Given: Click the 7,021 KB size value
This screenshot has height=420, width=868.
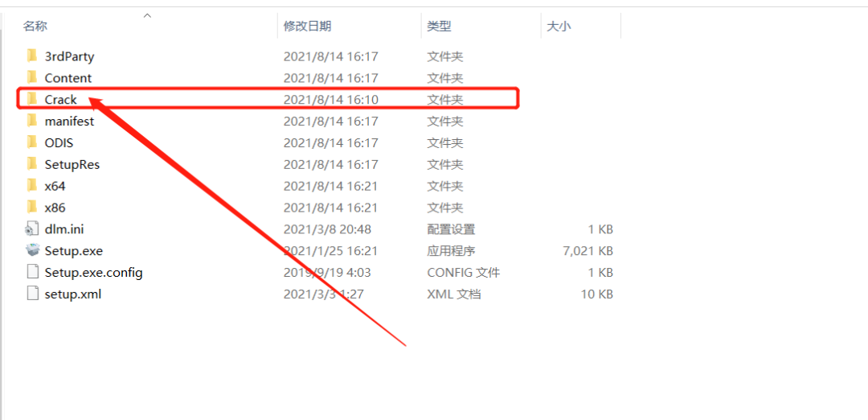Looking at the screenshot, I should pos(588,250).
